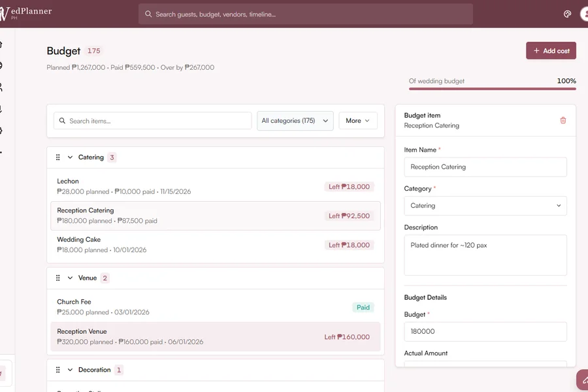Viewport: 588px width, 392px height.
Task: Click the drag handle for Venue group
Action: pyautogui.click(x=57, y=278)
